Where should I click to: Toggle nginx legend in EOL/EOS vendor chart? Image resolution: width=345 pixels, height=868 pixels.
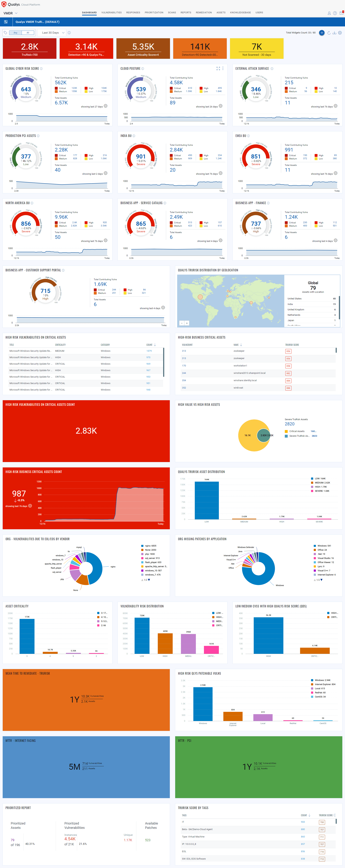point(149,546)
